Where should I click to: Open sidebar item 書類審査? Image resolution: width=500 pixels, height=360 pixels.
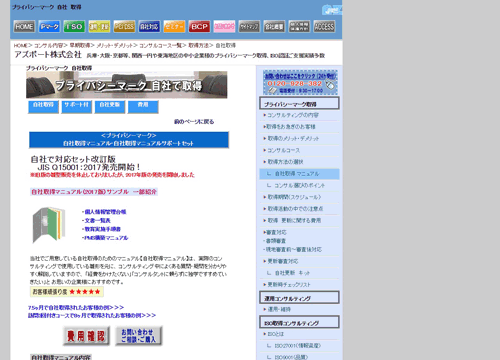pos(275,241)
